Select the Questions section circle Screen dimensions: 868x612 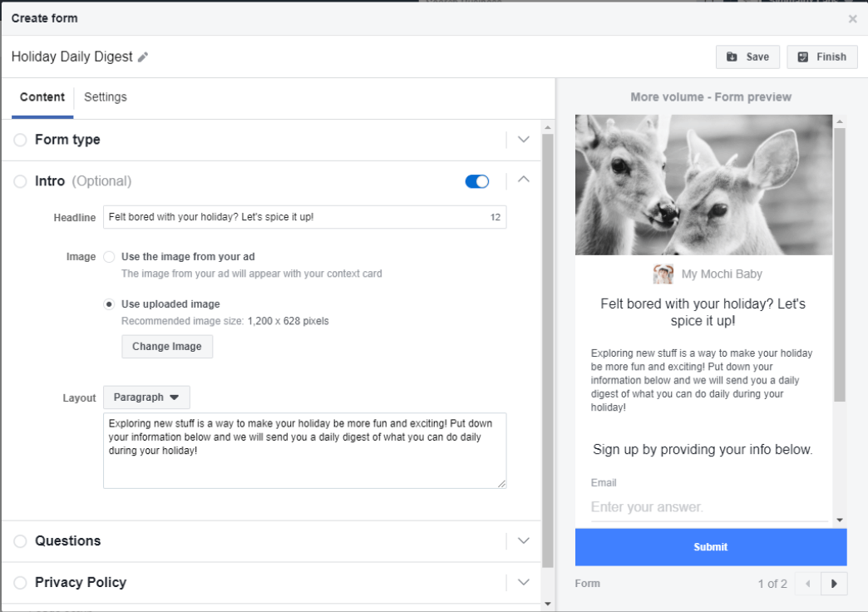coord(20,541)
